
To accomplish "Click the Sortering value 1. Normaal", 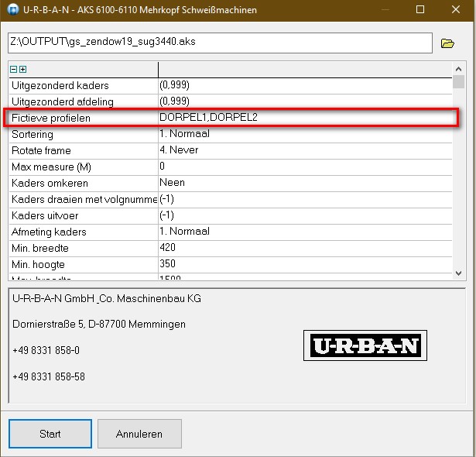I will pos(184,134).
